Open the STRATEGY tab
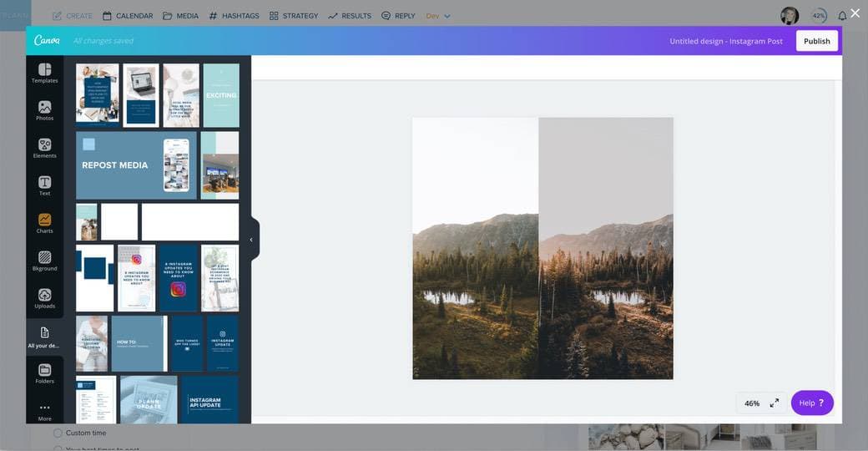Image resolution: width=868 pixels, height=451 pixels. point(294,16)
